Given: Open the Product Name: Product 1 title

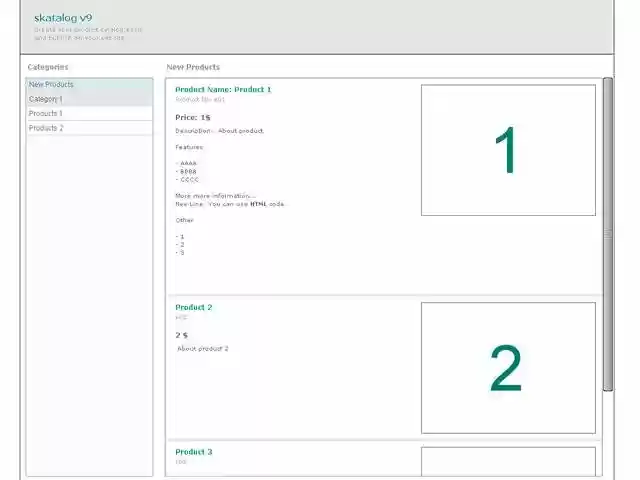Looking at the screenshot, I should pyautogui.click(x=223, y=89).
